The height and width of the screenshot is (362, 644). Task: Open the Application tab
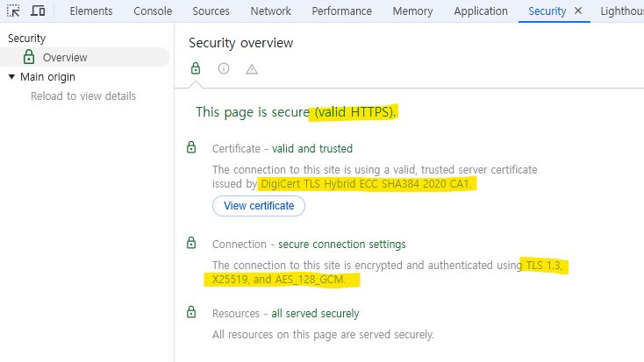point(481,11)
